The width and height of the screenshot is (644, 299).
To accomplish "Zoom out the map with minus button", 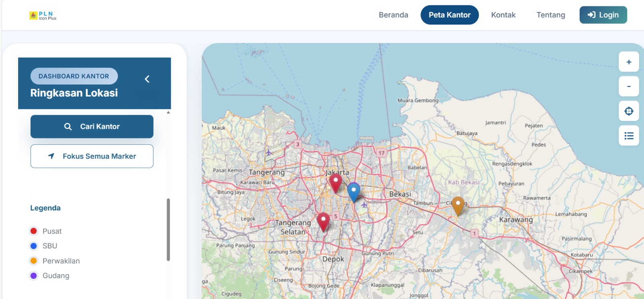I will pyautogui.click(x=629, y=87).
